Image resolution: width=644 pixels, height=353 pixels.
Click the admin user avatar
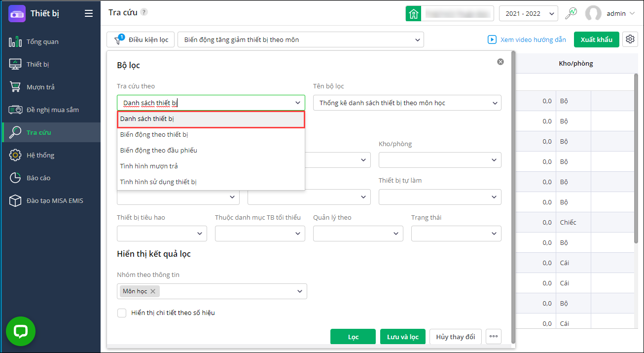(593, 13)
